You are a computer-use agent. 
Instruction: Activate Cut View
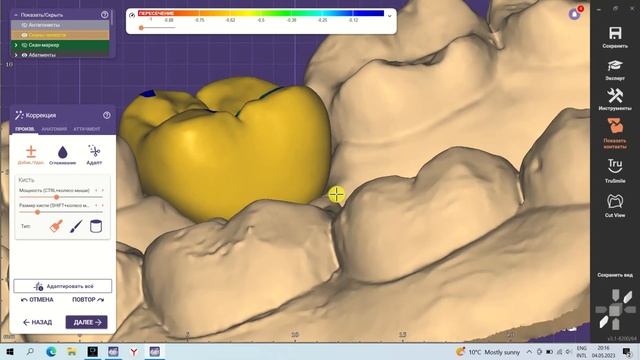point(615,205)
